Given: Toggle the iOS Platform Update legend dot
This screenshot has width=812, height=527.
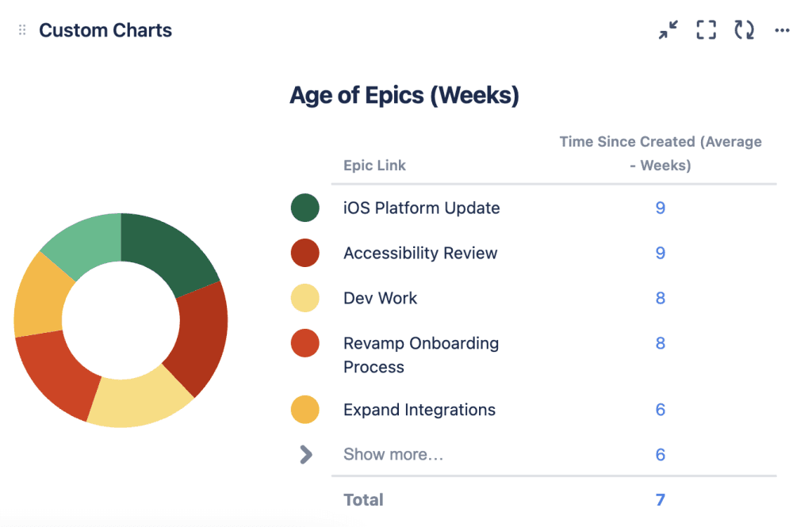Looking at the screenshot, I should pyautogui.click(x=305, y=208).
